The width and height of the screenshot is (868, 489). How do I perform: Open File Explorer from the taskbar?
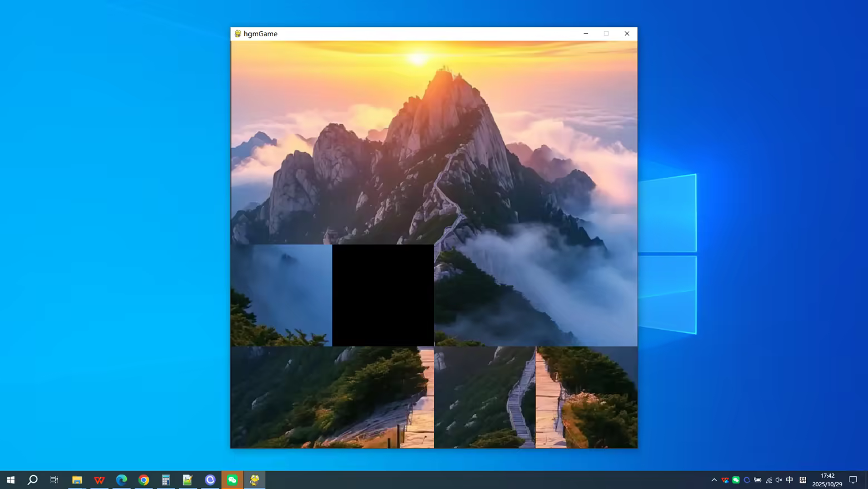tap(77, 480)
